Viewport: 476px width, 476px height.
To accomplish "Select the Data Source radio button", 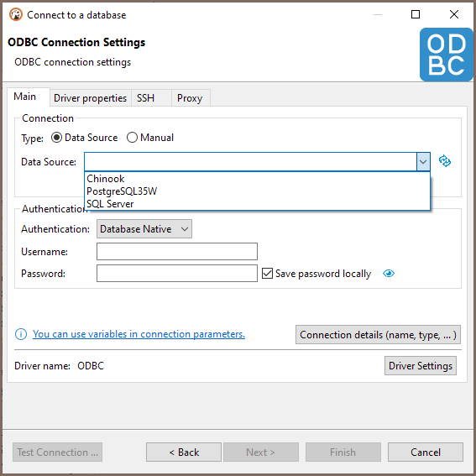I will (56, 138).
